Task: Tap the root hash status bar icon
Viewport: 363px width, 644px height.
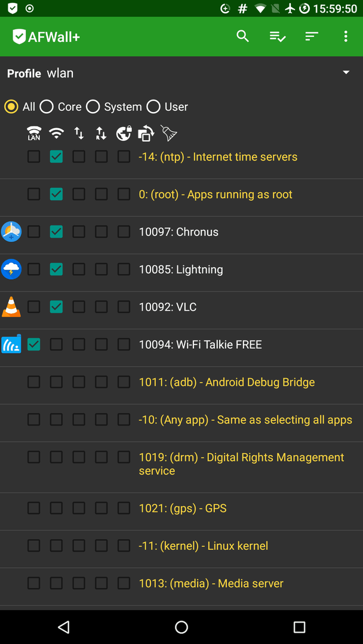Action: click(242, 8)
